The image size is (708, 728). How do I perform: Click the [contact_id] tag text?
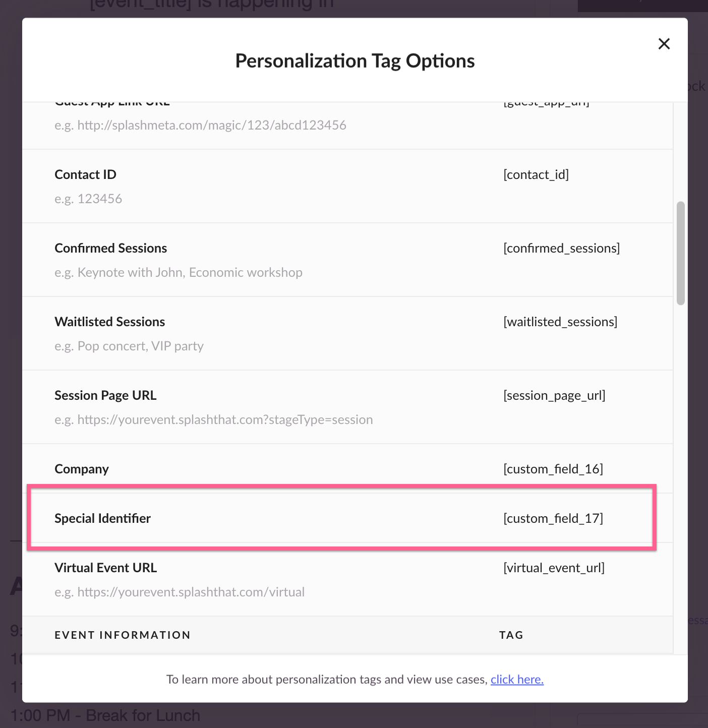pyautogui.click(x=536, y=174)
